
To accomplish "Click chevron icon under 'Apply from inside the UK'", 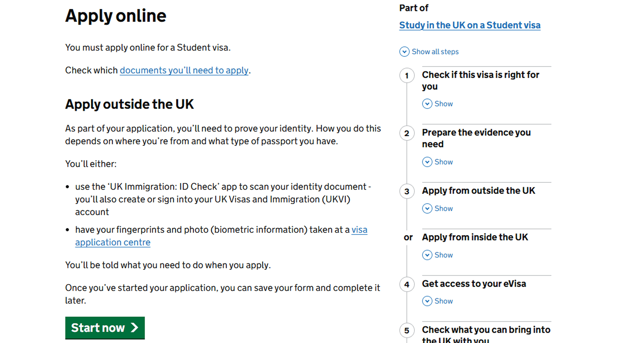I will pos(427,255).
